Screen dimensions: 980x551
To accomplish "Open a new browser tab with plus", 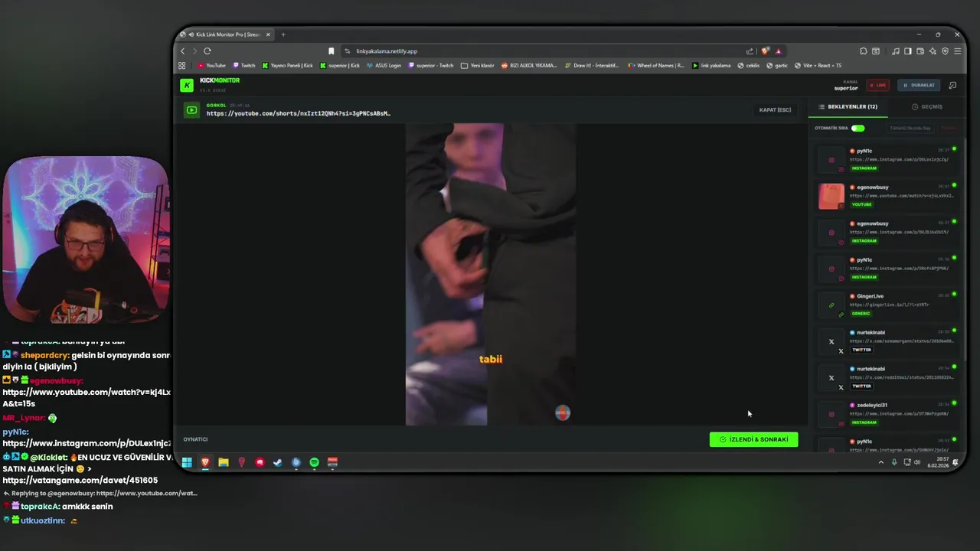I will pos(283,34).
